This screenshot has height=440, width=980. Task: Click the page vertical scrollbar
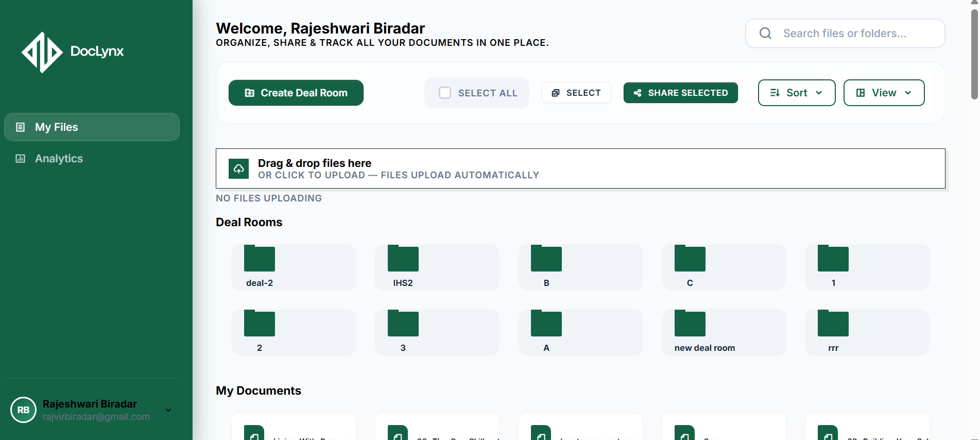974,52
